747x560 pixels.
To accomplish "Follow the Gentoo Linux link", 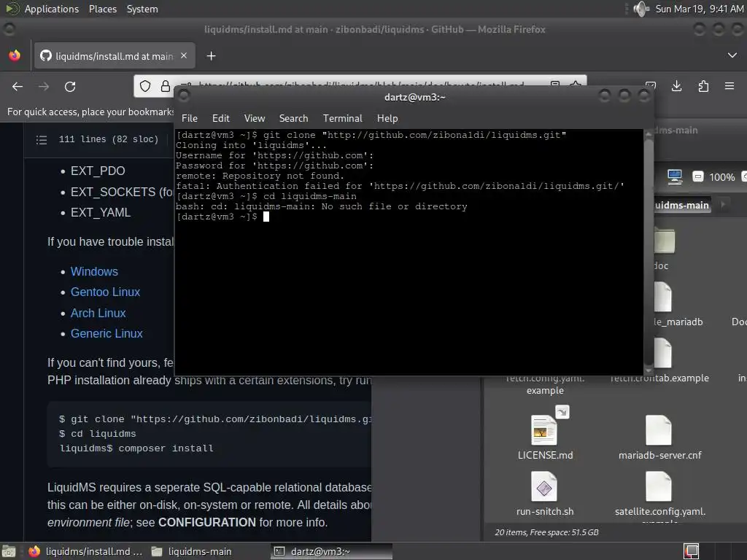I will 105,292.
